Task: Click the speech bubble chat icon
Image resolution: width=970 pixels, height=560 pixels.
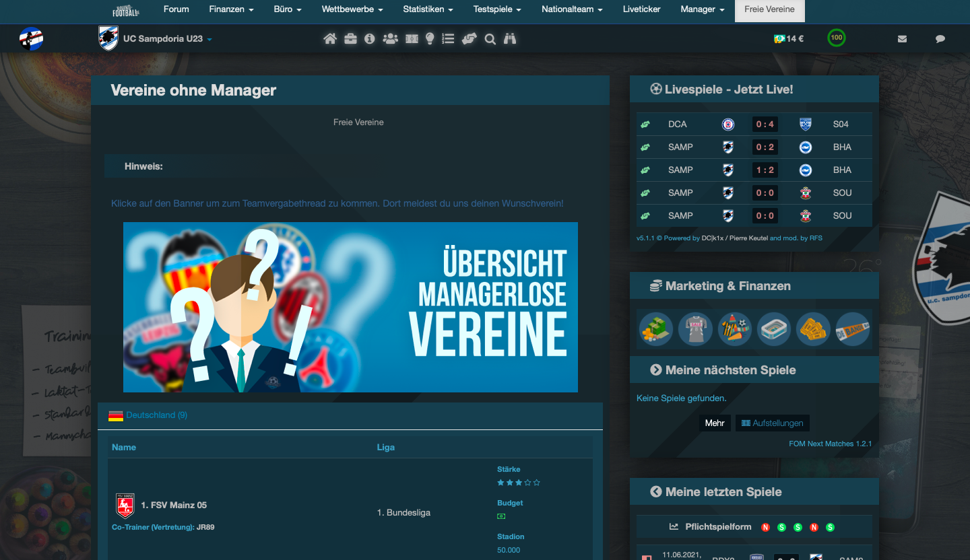Action: click(x=940, y=39)
